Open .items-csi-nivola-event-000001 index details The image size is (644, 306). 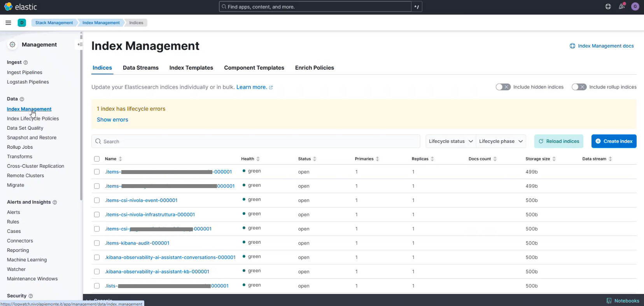tap(141, 200)
